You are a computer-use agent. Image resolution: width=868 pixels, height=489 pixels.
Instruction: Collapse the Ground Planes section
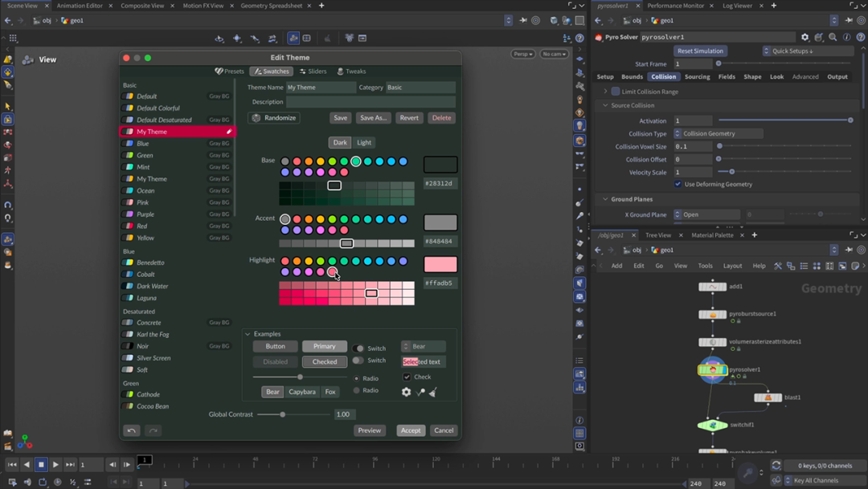tap(605, 199)
